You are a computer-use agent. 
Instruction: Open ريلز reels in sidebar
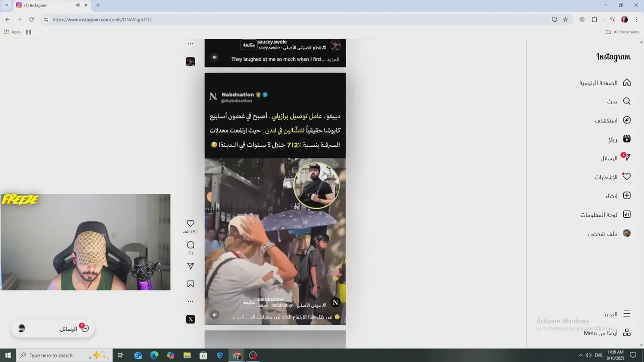619,139
